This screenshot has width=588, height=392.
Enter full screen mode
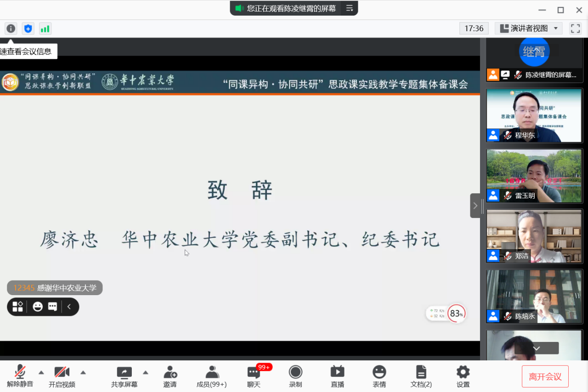coord(575,28)
